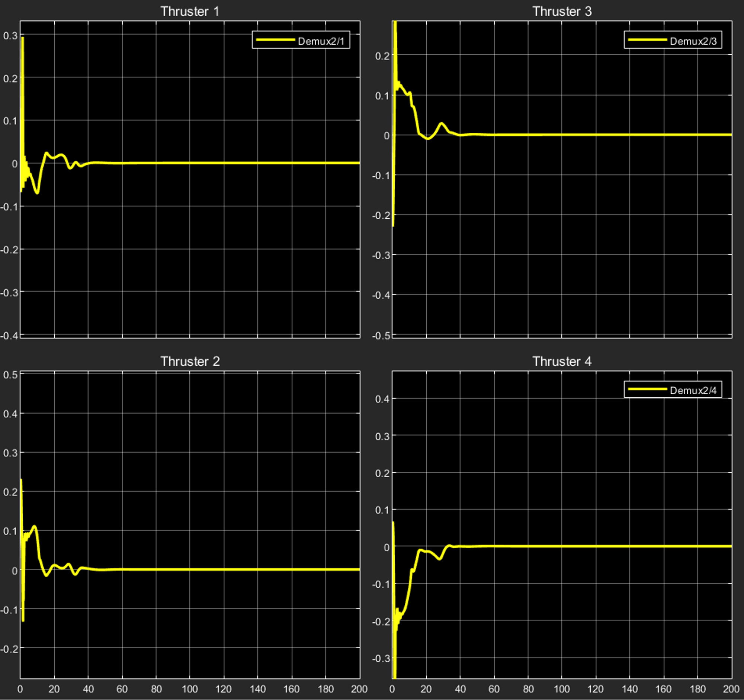Click the 0.5 y-axis label of Thruster 2

coord(10,375)
